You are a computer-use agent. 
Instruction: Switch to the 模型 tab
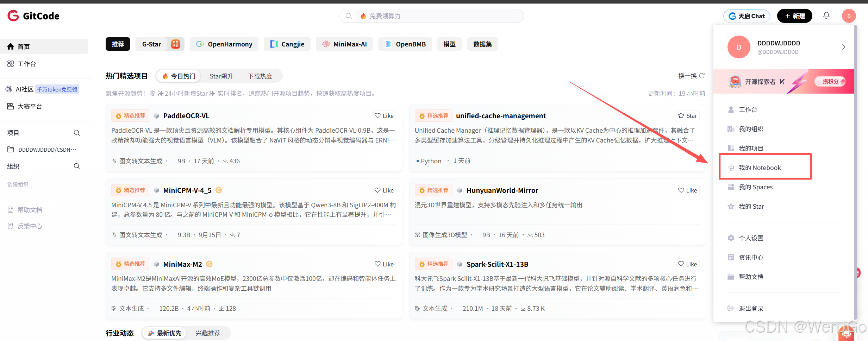(449, 44)
